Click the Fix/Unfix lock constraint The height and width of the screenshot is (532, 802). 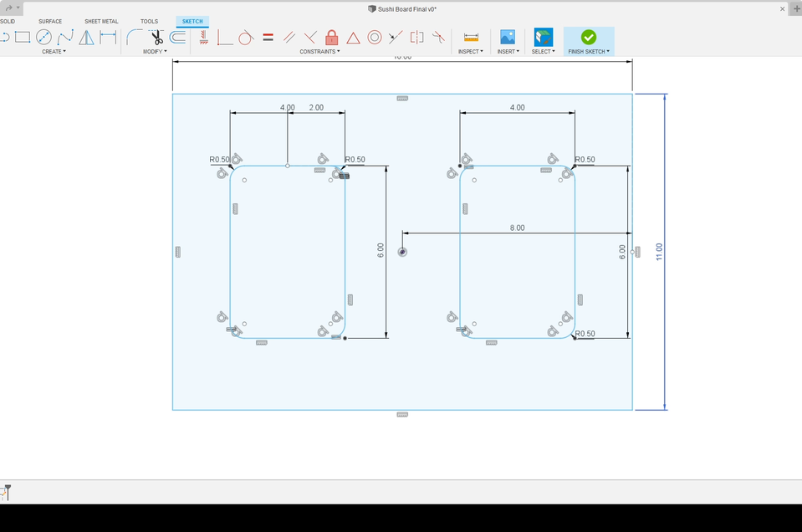point(331,37)
